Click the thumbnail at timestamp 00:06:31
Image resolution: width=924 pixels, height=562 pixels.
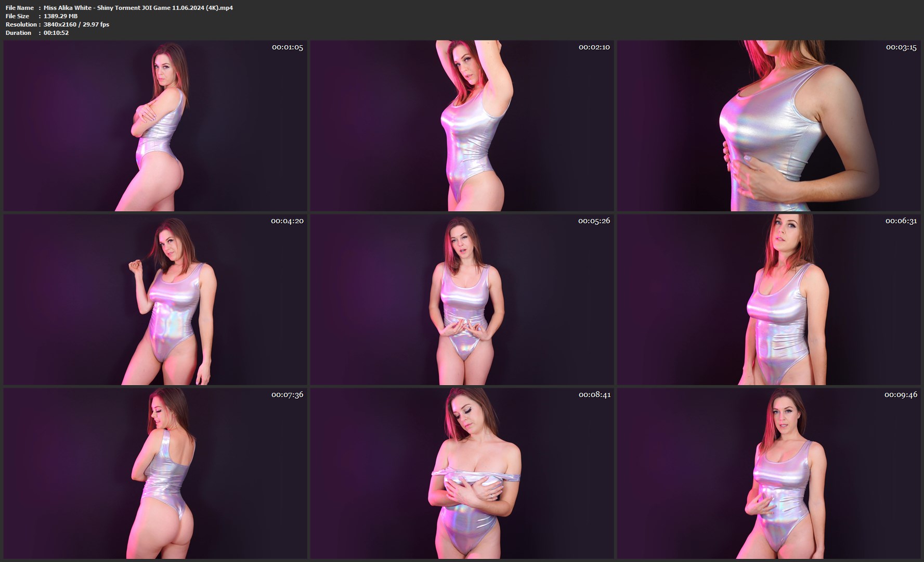(x=769, y=300)
